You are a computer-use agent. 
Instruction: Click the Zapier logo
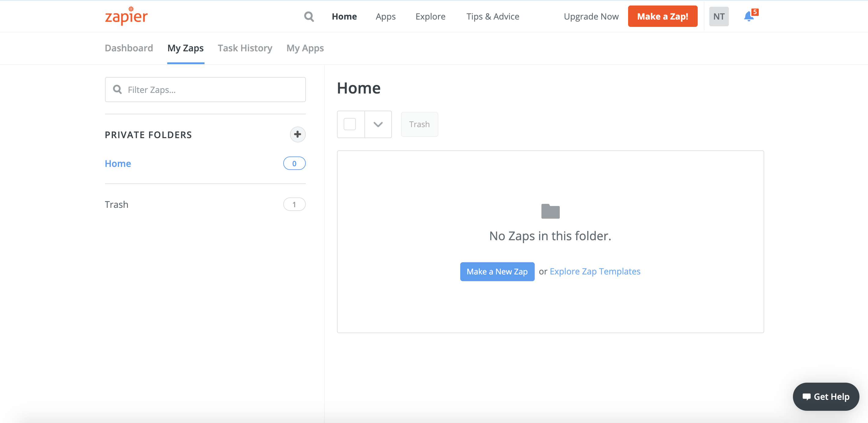(x=126, y=16)
